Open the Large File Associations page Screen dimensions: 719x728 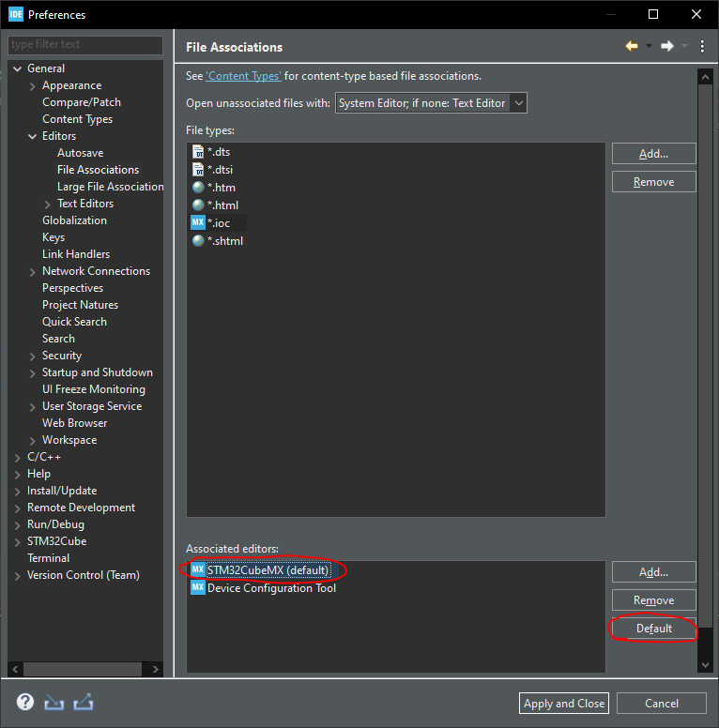coord(110,187)
